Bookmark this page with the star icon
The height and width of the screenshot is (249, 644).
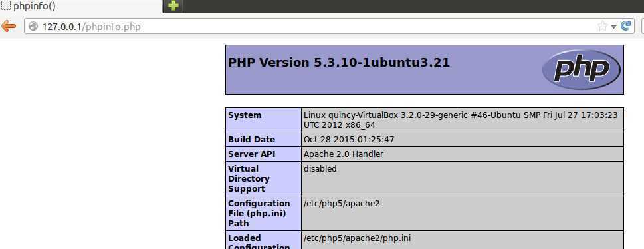tap(602, 27)
